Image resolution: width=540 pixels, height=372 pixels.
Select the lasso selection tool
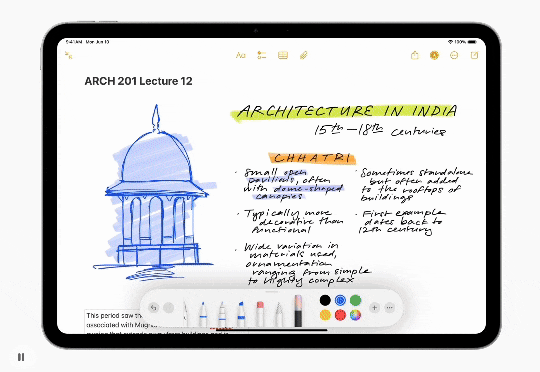(279, 314)
